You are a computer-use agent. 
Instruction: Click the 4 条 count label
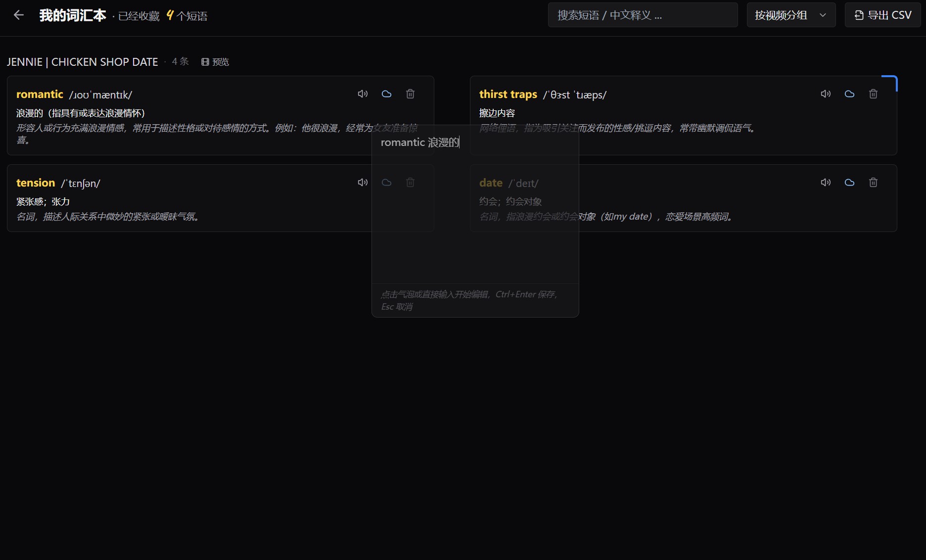(x=181, y=61)
